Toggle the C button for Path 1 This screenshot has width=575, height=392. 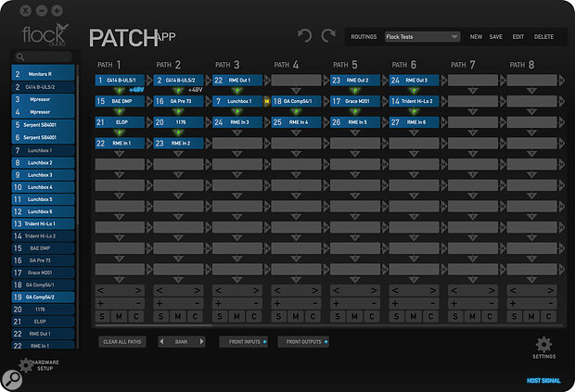[136, 317]
